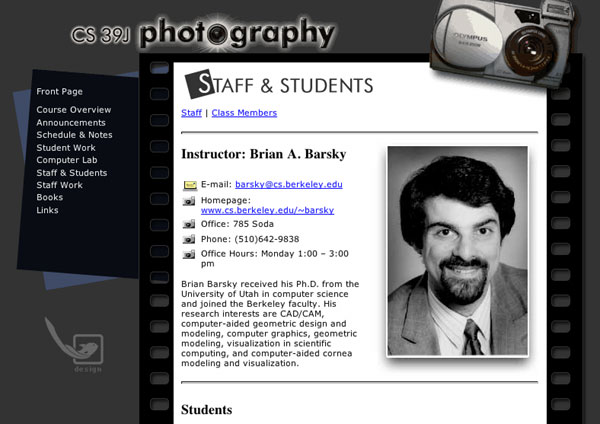Click the Phone: (510)642-9838 text

[250, 240]
